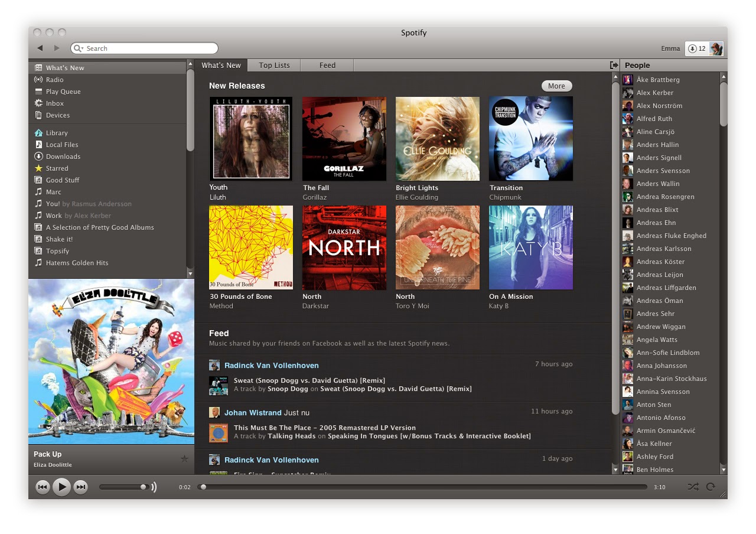Open the downloads counter showing 12
756x534 pixels.
697,48
